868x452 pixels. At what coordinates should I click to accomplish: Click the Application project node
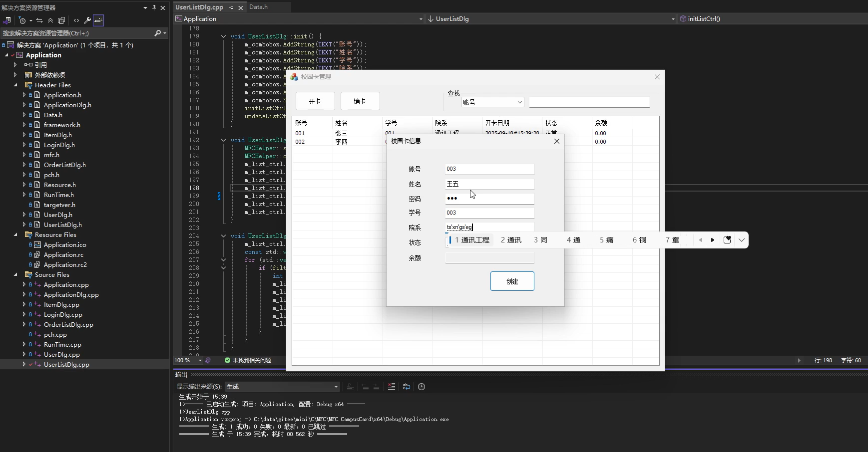tap(43, 55)
